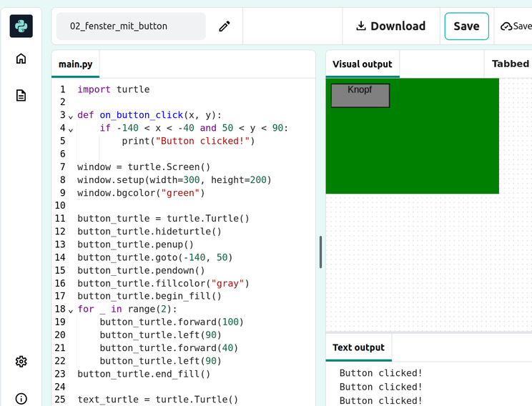Viewport: 532px width, 406px height.
Task: Open the settings gear icon
Action: [21, 361]
